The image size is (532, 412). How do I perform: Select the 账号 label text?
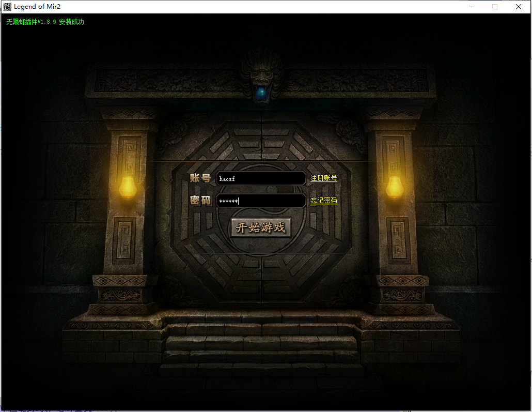[200, 178]
